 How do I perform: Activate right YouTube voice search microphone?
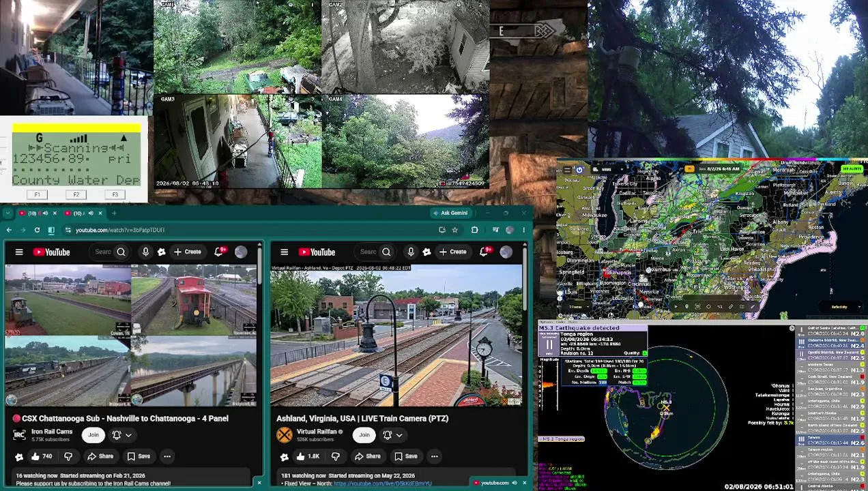tap(411, 252)
